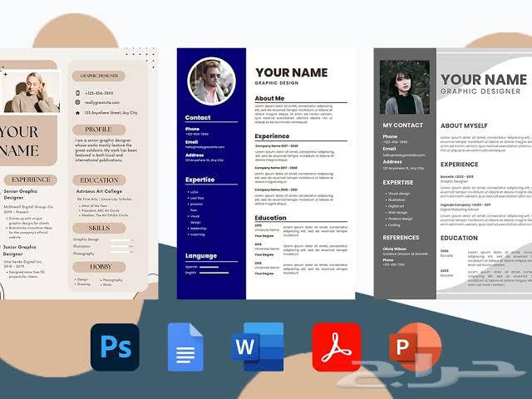Click the Contact heading in the blue sidebar
This screenshot has width=532, height=399.
pos(198,118)
